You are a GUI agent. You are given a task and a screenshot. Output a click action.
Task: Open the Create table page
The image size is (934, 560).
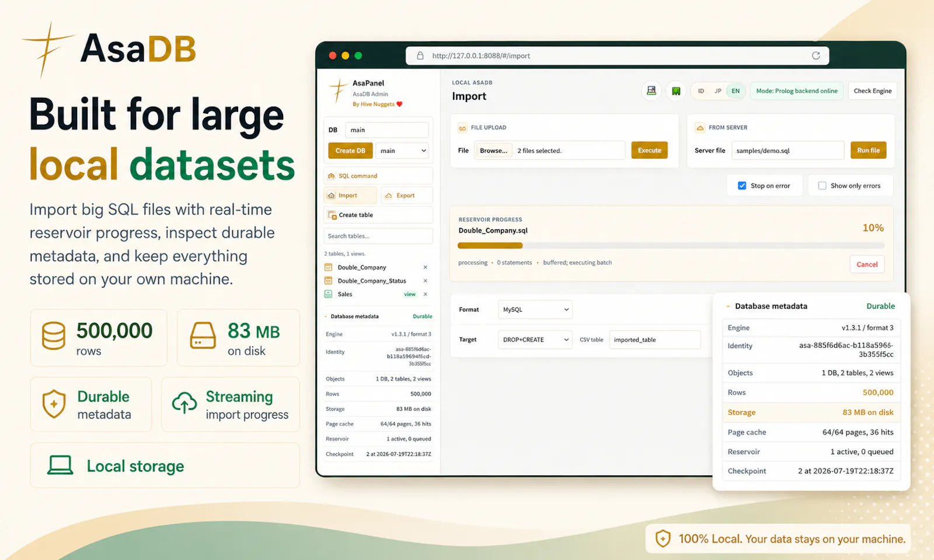pos(378,215)
